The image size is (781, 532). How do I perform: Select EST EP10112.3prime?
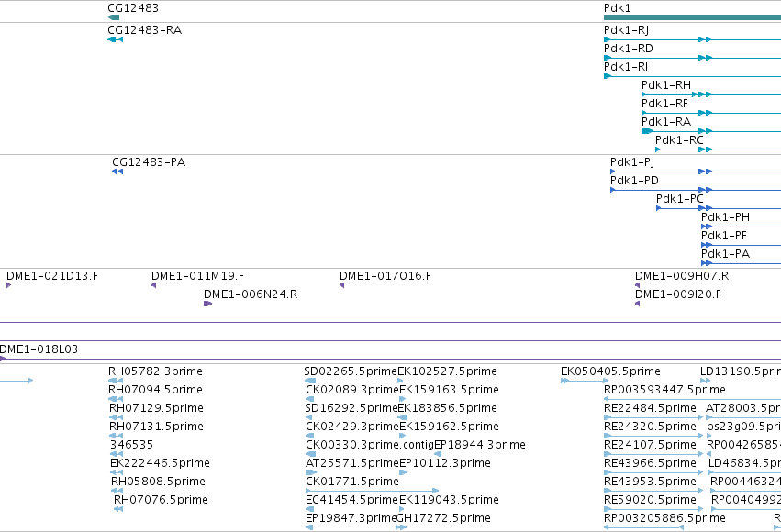[x=404, y=472]
